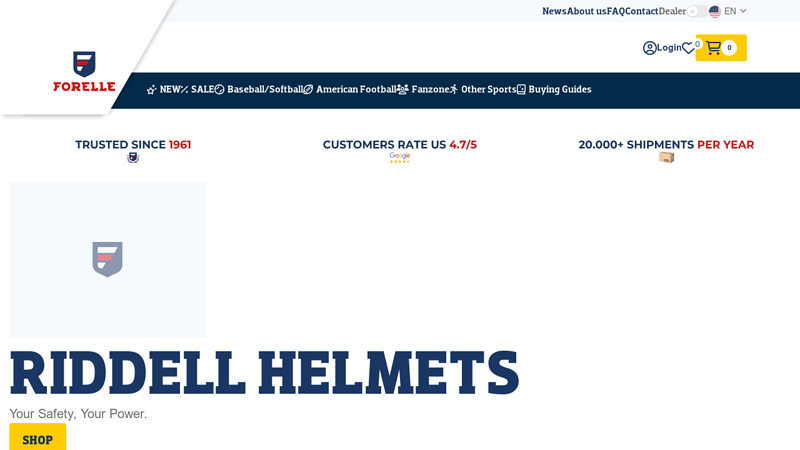Click the Google rating stars icon
This screenshot has width=800, height=450.
400,157
